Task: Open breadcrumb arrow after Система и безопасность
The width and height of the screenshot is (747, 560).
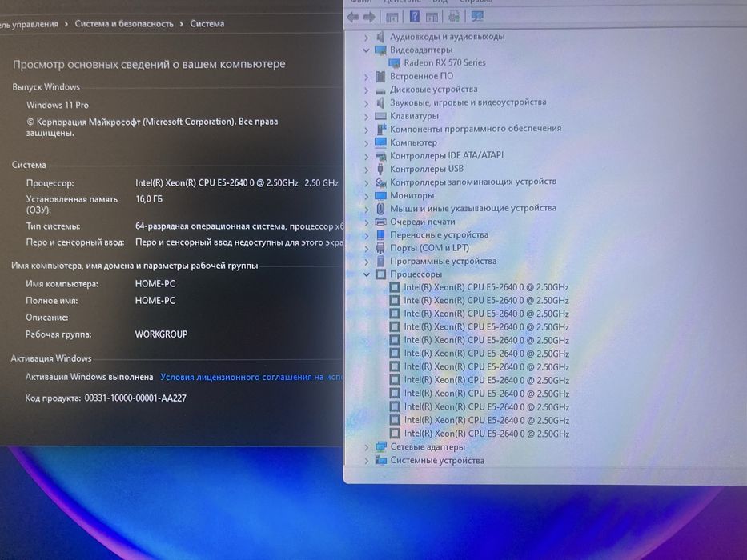Action: point(182,24)
